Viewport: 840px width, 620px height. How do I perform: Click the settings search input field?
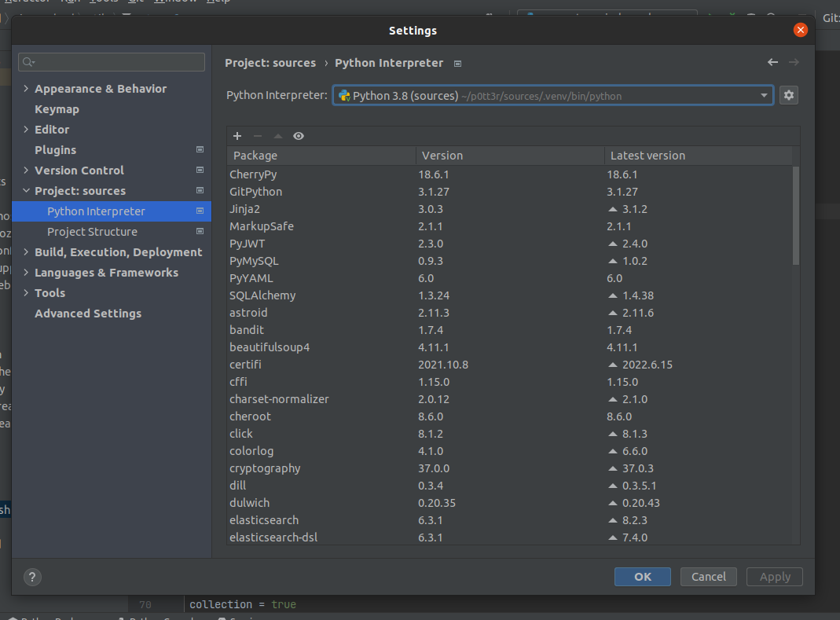[x=112, y=62]
